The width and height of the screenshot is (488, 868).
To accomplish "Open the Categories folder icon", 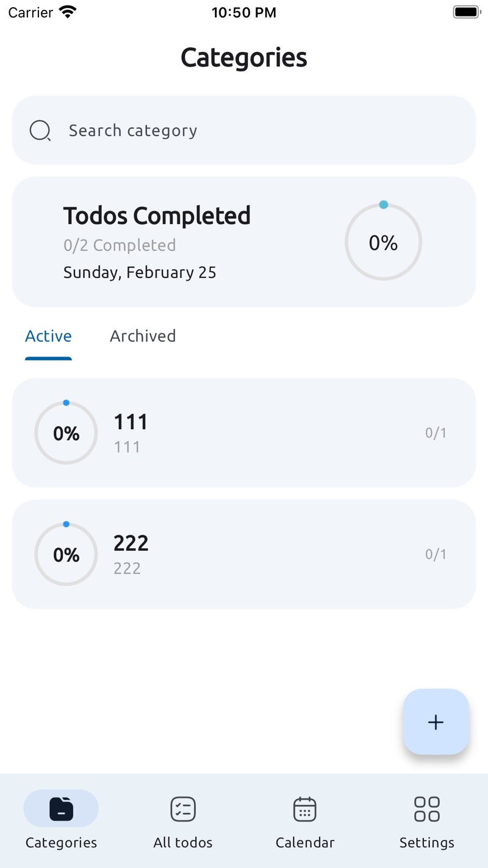I will pyautogui.click(x=61, y=809).
